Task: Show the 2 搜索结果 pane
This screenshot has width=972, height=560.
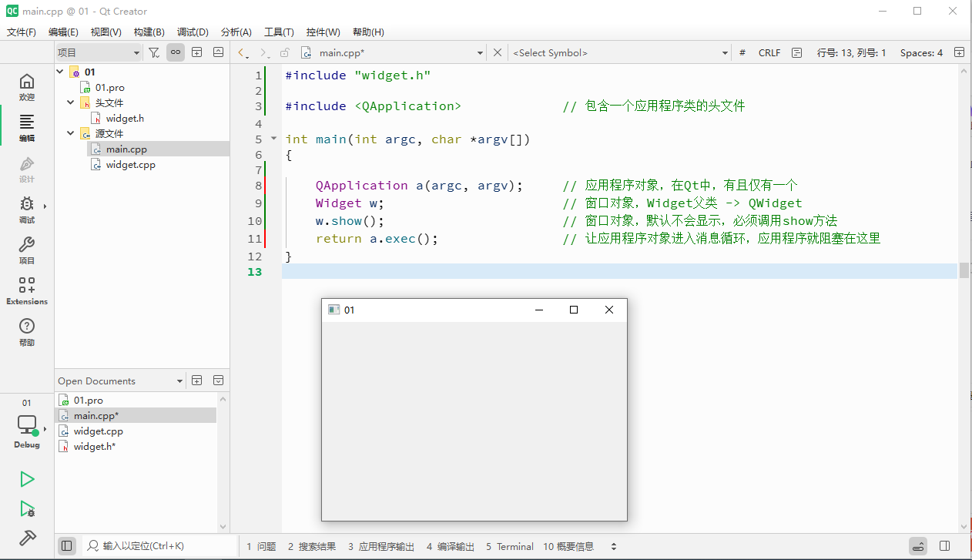Action: click(312, 546)
